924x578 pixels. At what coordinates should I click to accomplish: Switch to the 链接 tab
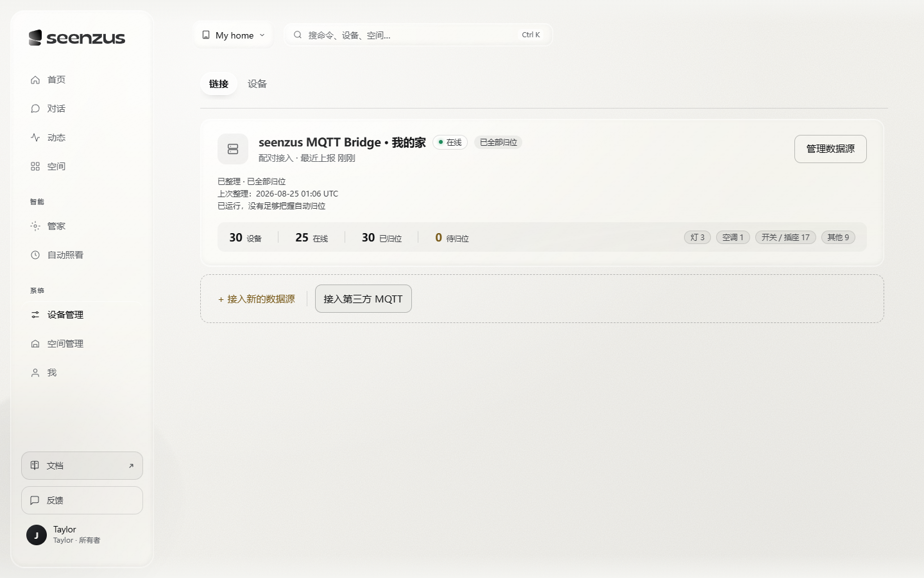(219, 83)
